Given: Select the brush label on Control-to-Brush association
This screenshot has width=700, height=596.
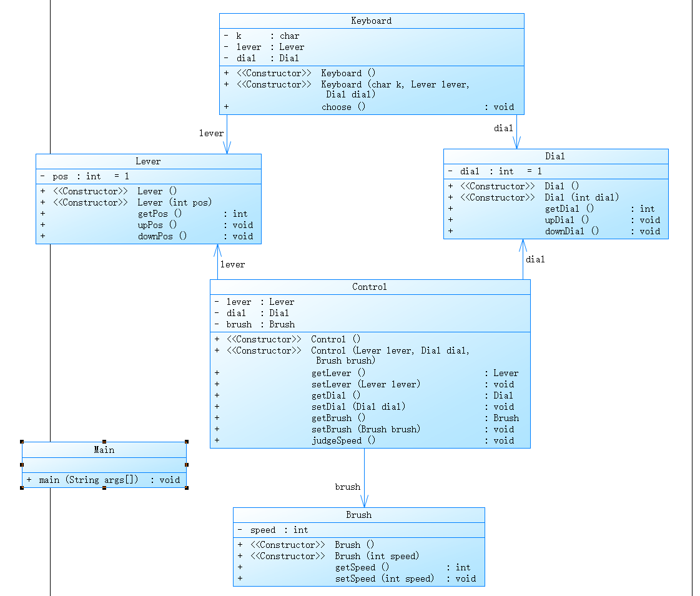Looking at the screenshot, I should pyautogui.click(x=348, y=487).
